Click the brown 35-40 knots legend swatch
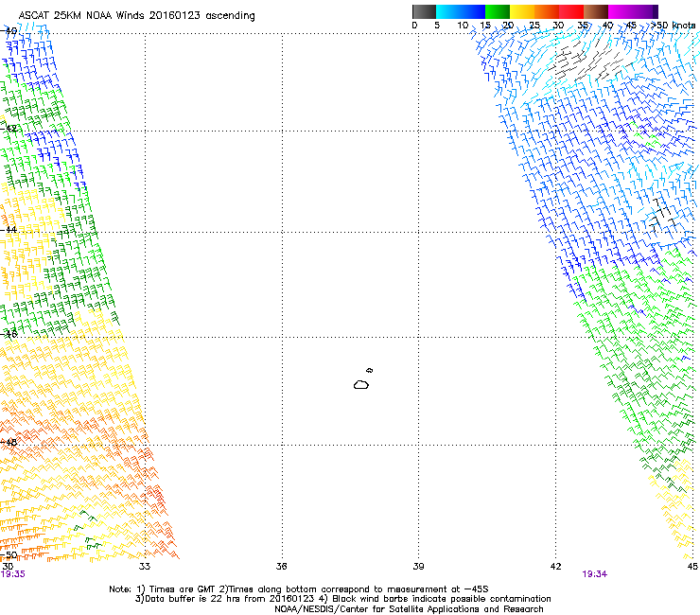This screenshot has width=700, height=615. coord(596,11)
